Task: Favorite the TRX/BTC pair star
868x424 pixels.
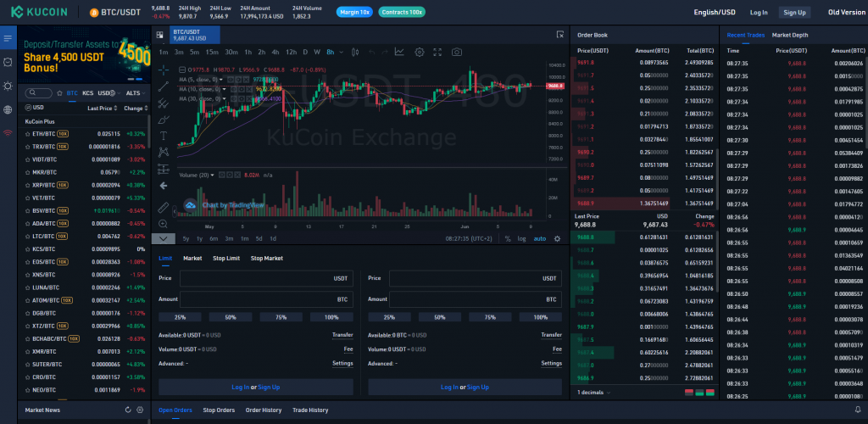Action: [x=27, y=147]
